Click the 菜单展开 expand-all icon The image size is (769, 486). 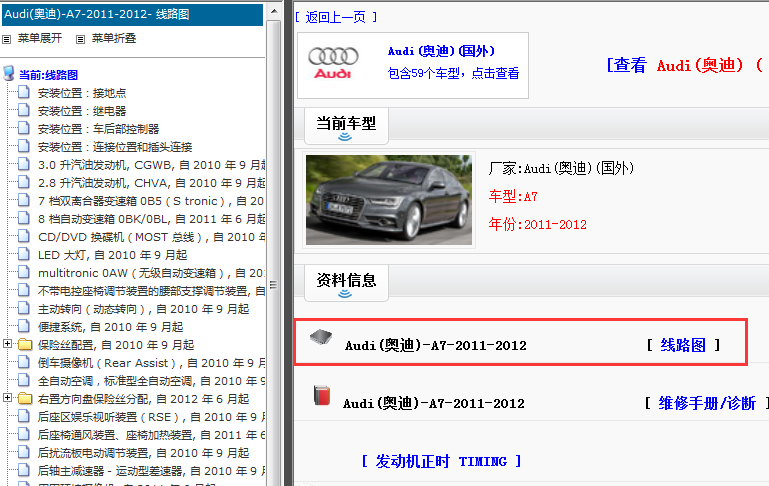(x=7, y=39)
